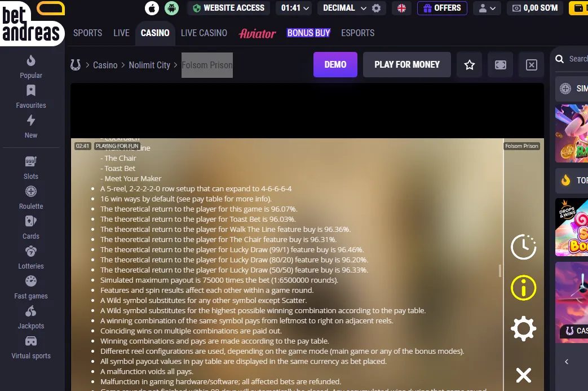Switch game to fullscreen mode icon
The height and width of the screenshot is (391, 588).
500,65
